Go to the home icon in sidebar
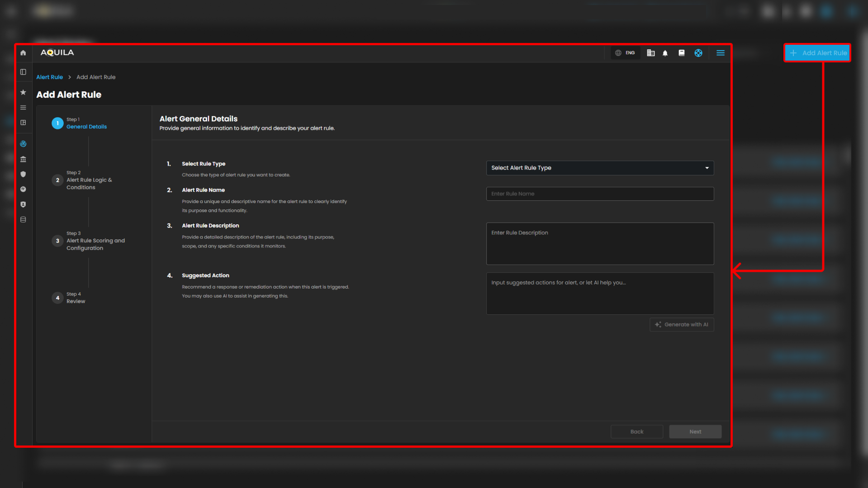Viewport: 868px width, 488px height. tap(23, 53)
